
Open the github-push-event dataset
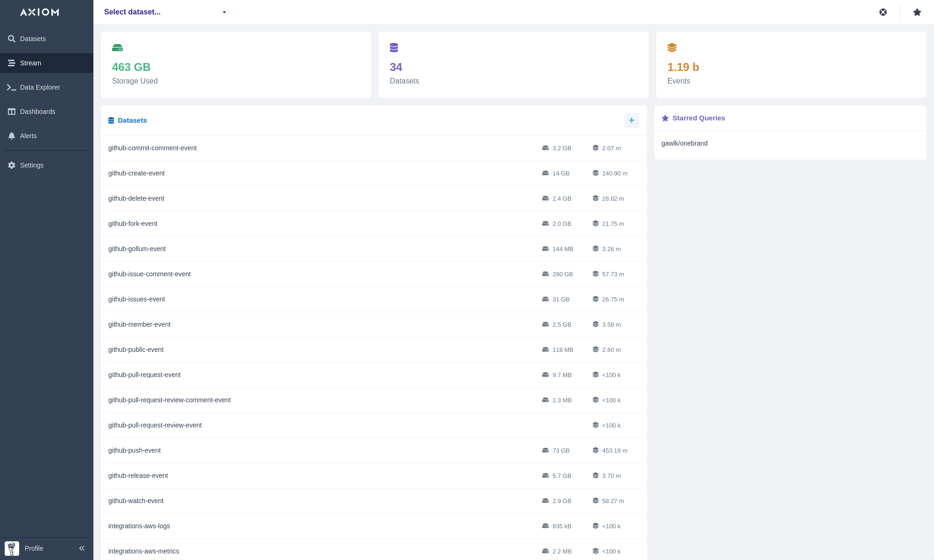click(x=134, y=450)
